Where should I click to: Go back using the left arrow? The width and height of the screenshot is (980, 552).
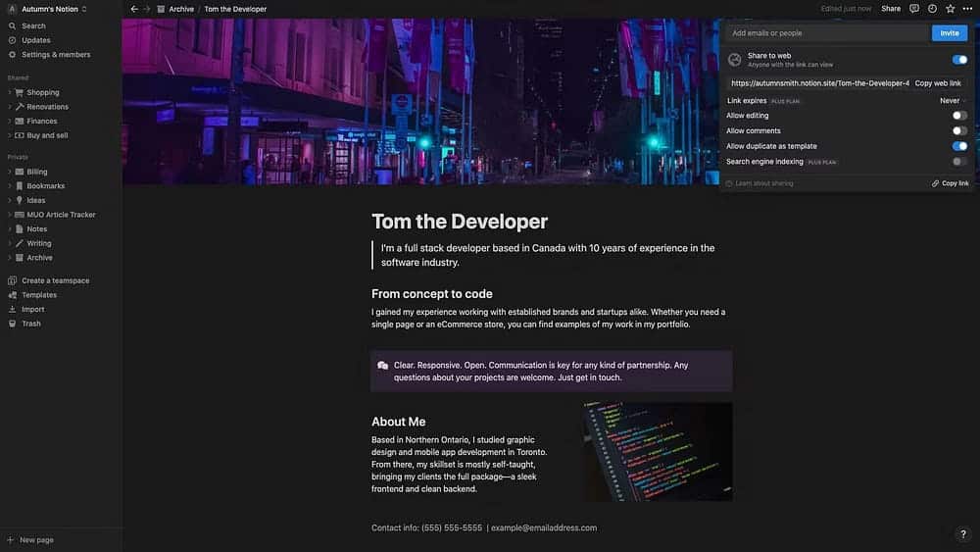[134, 9]
